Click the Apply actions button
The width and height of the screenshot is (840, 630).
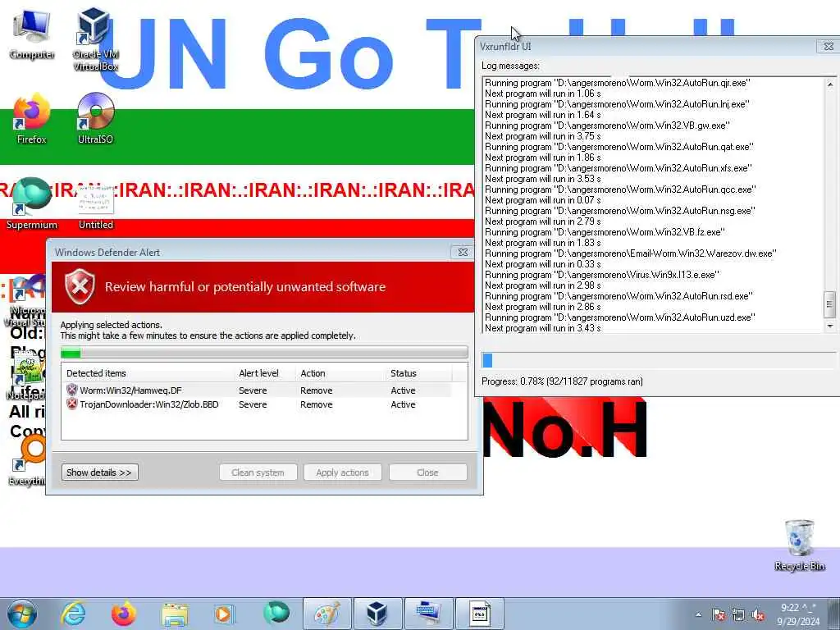point(342,472)
